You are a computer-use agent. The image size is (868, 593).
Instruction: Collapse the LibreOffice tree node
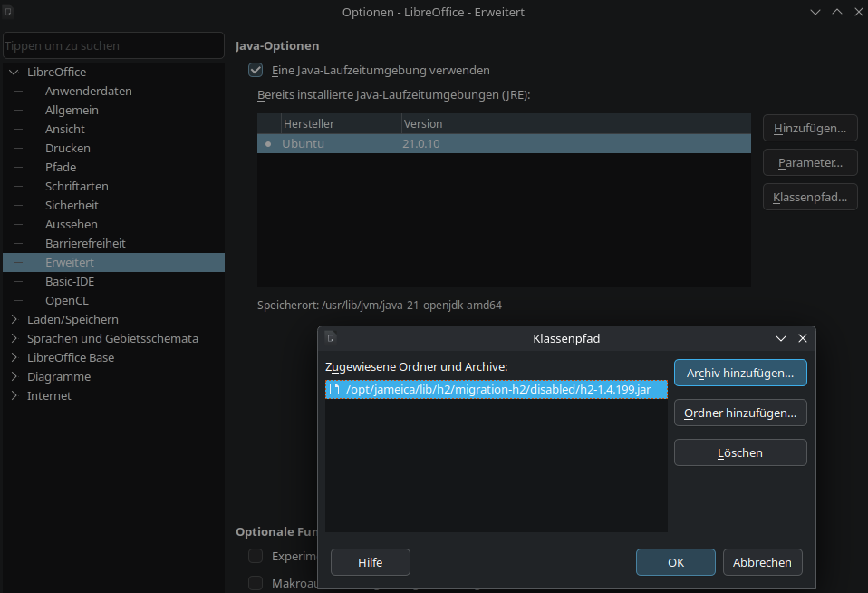(14, 72)
